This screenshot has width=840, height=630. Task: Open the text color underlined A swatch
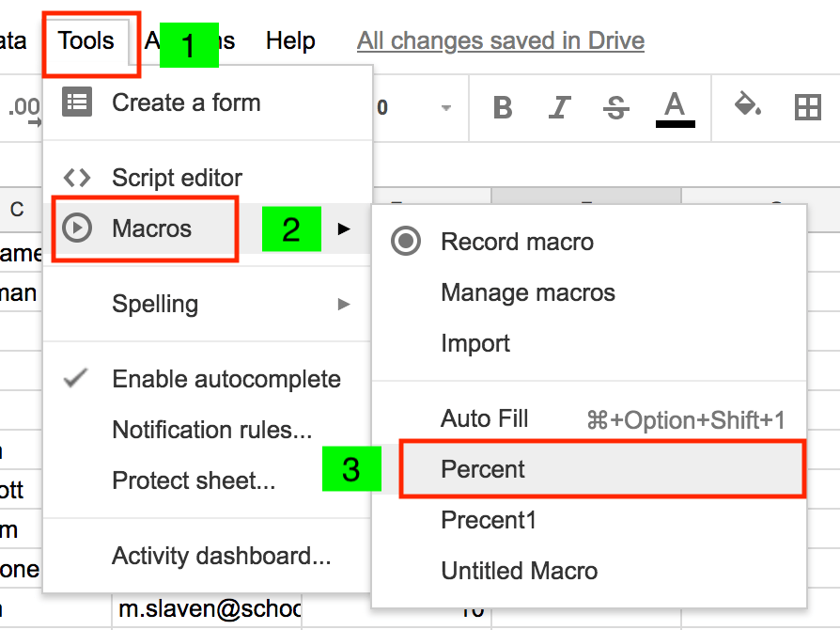tap(674, 108)
